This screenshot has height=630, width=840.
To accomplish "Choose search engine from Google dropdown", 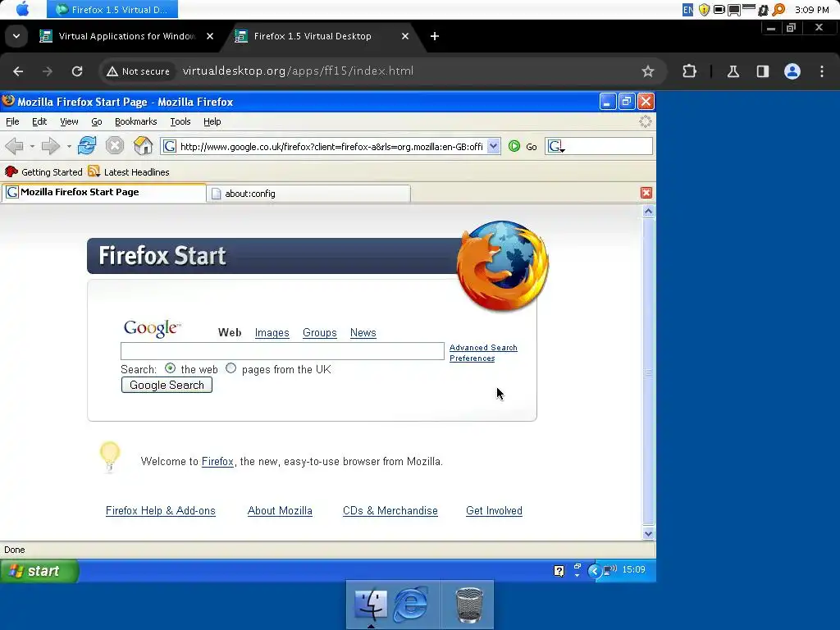I will 557,146.
